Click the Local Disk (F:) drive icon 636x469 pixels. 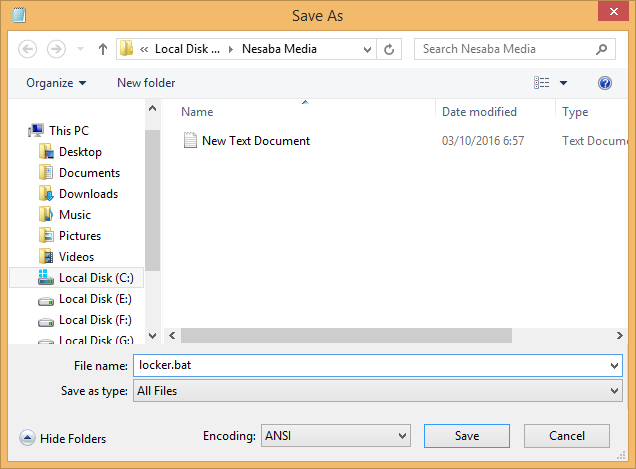click(46, 322)
